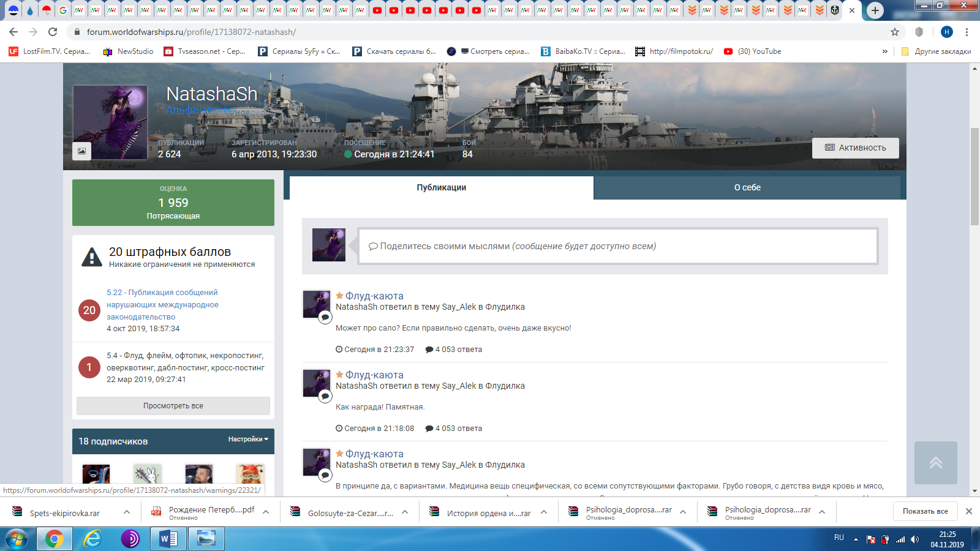
Task: Open Chrome's three-dot menu
Action: coord(967,32)
